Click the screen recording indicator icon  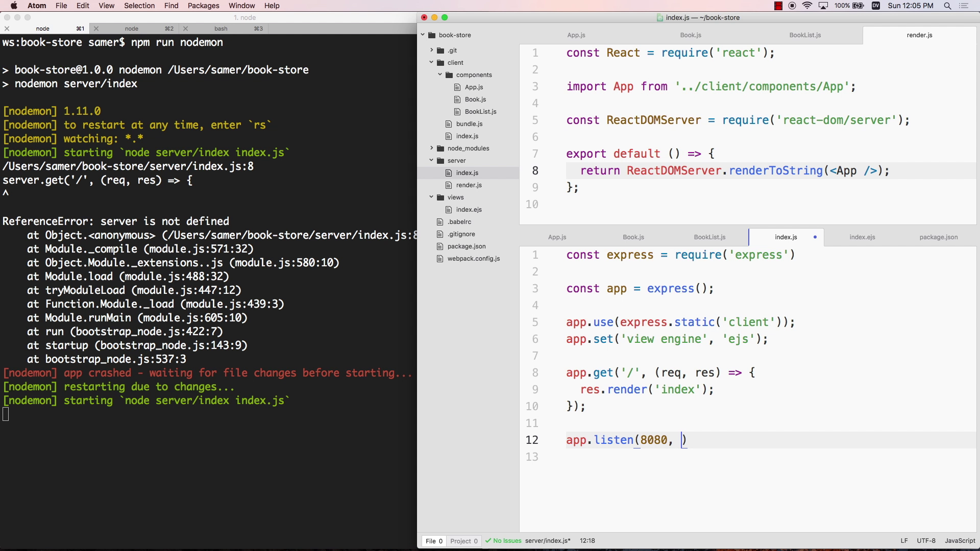coord(792,6)
